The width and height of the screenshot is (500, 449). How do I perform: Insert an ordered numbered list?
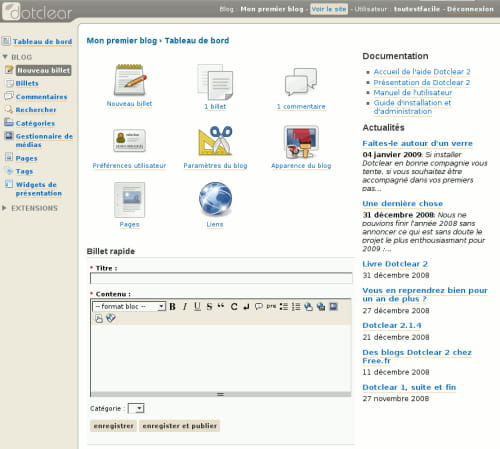pos(296,306)
